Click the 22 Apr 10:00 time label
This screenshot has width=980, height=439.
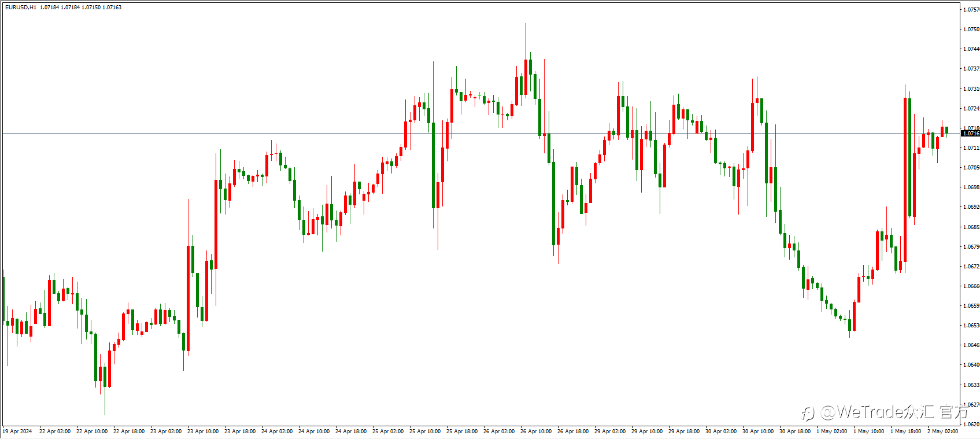(92, 431)
